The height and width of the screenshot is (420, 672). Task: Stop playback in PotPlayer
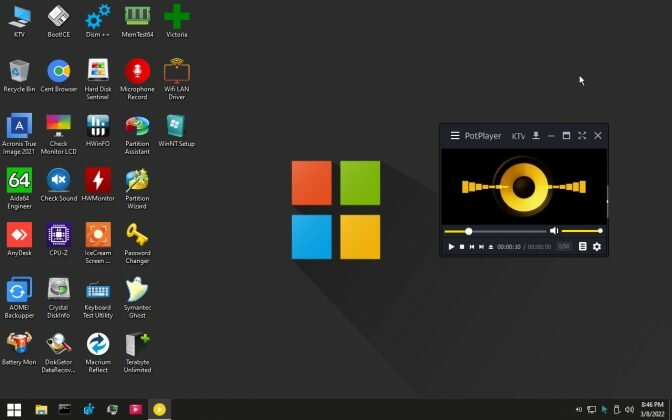[x=462, y=247]
